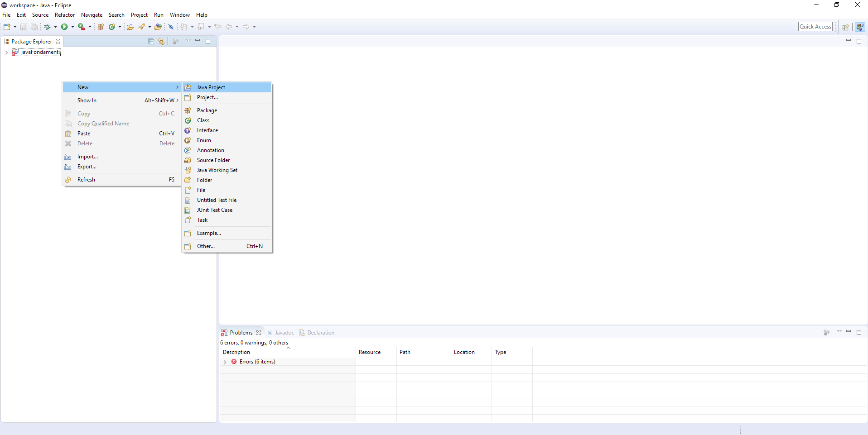This screenshot has height=435, width=868.
Task: Sort by the Description column header
Action: point(288,352)
